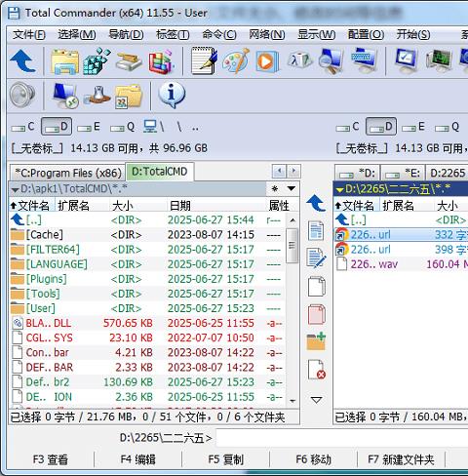Click the new folder plus icon in middle bar
The height and width of the screenshot is (476, 468).
point(316,341)
